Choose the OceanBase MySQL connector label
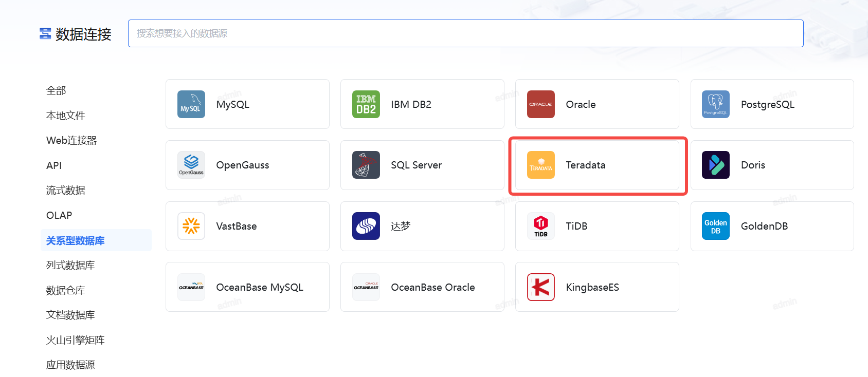The width and height of the screenshot is (868, 377). coord(260,288)
